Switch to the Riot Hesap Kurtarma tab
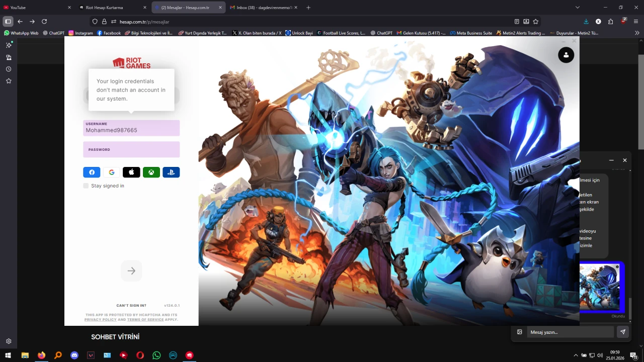644x362 pixels. click(x=113, y=8)
